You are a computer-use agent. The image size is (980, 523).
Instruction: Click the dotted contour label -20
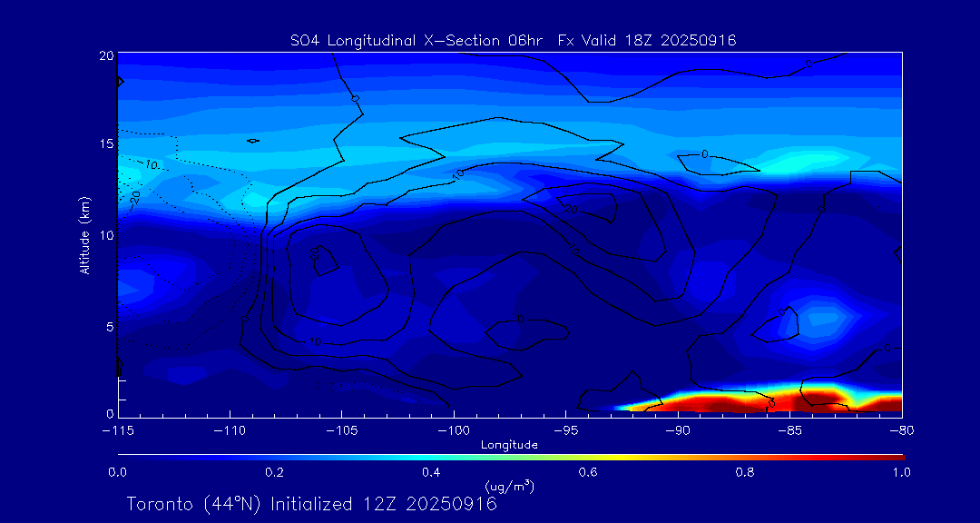[x=135, y=198]
